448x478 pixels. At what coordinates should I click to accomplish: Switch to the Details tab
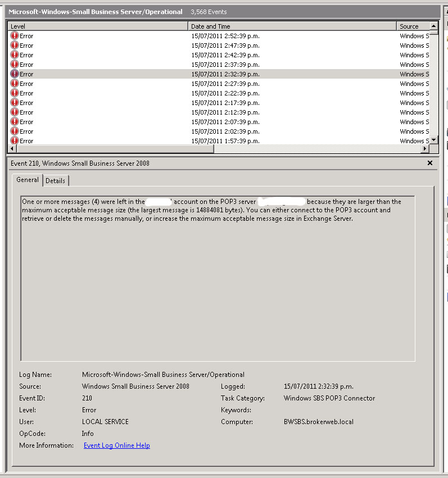tap(56, 180)
